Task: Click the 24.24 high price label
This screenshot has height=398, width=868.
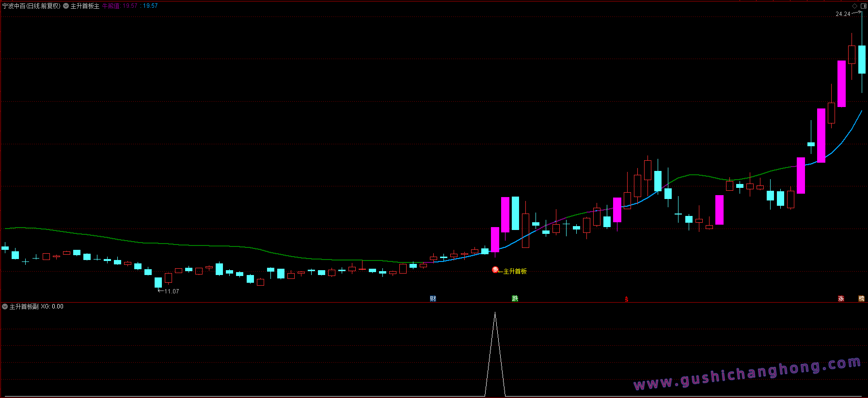Action: pos(843,14)
